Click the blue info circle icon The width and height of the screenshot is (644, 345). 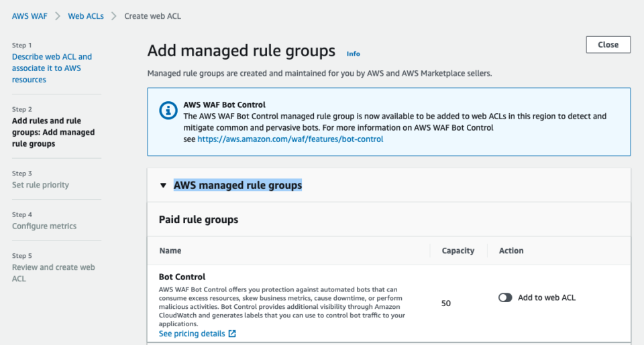(x=168, y=111)
